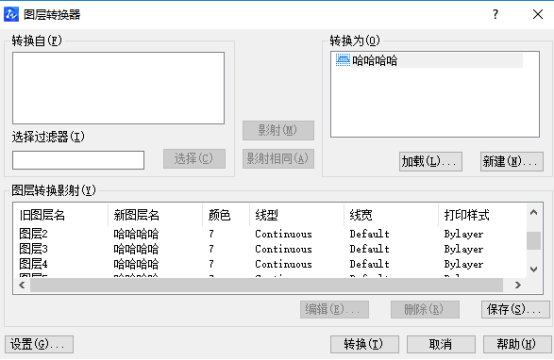Select the 图层4 mapping row

coord(269,264)
